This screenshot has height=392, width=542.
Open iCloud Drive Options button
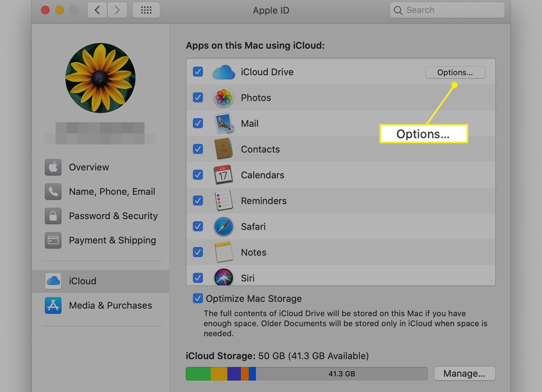tap(455, 72)
